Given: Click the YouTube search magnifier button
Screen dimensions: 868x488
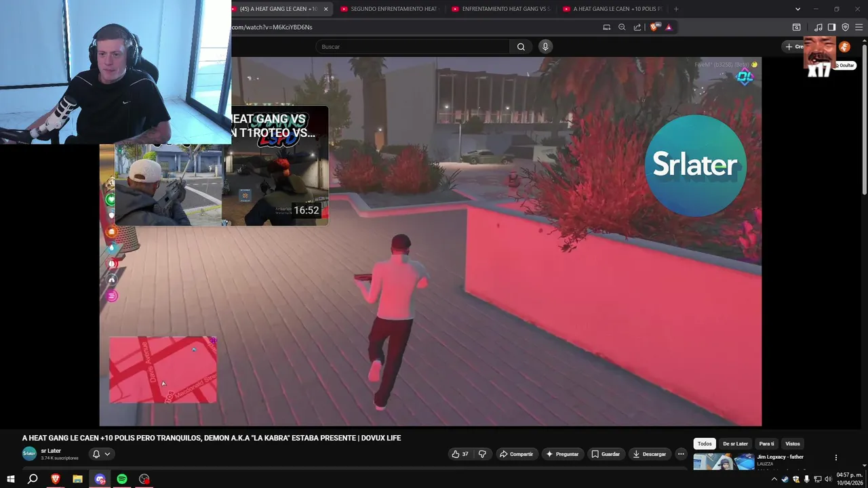Looking at the screenshot, I should [x=521, y=47].
